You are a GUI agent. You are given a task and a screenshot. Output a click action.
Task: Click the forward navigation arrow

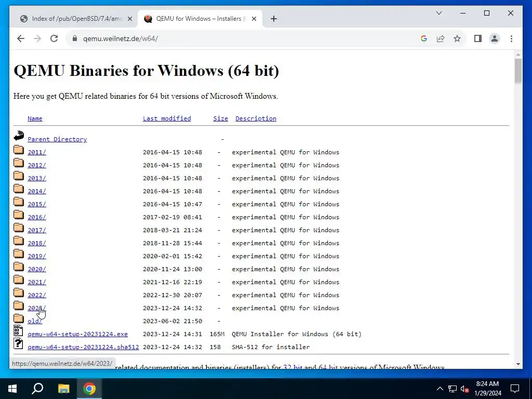point(37,38)
